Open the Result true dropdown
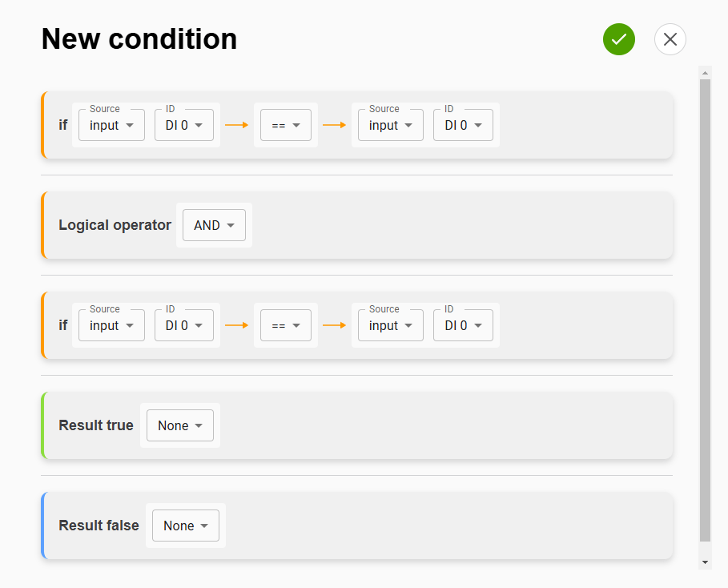This screenshot has height=588, width=728. [180, 425]
